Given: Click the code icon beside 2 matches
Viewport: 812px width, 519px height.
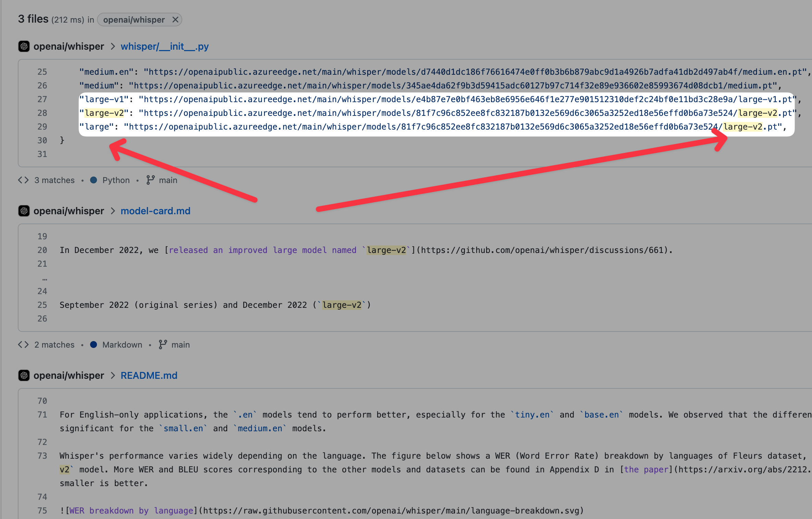Looking at the screenshot, I should pyautogui.click(x=23, y=345).
